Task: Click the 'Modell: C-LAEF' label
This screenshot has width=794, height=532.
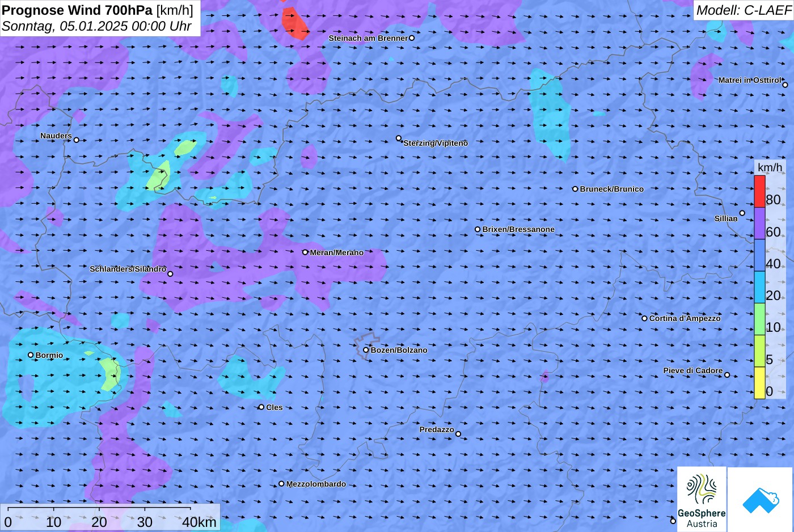Action: tap(744, 10)
